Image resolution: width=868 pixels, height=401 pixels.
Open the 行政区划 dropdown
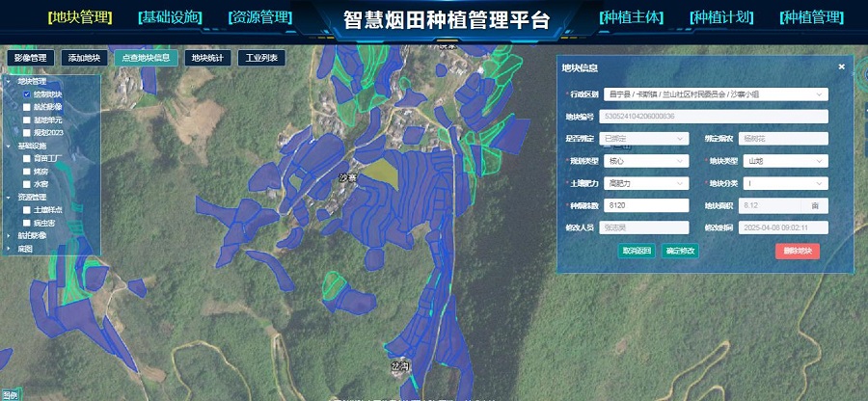tap(715, 94)
